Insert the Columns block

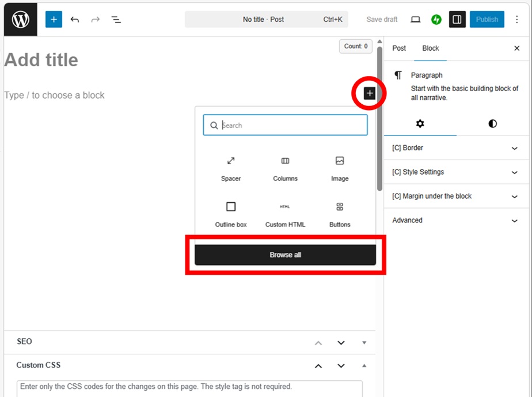tap(285, 168)
